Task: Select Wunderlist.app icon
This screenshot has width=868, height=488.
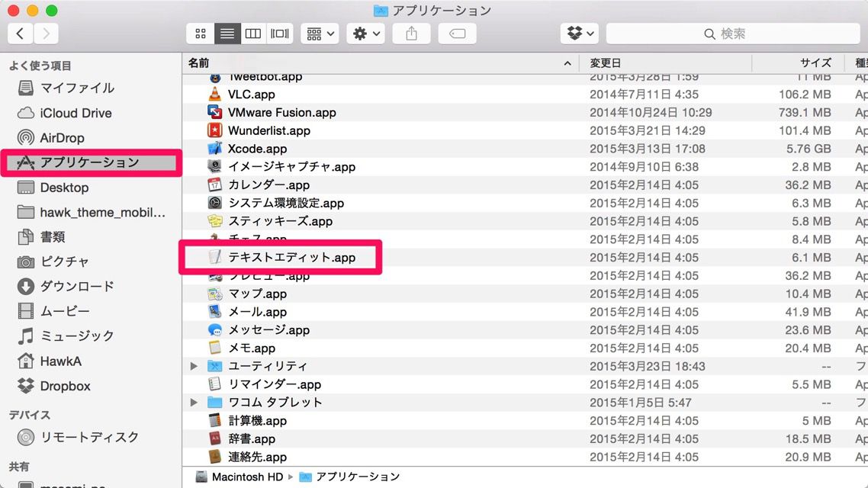Action: (x=215, y=130)
